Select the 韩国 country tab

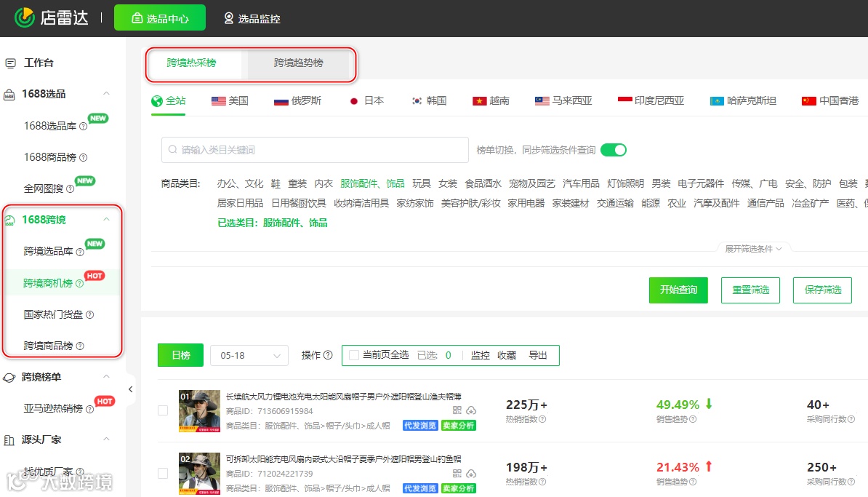428,101
